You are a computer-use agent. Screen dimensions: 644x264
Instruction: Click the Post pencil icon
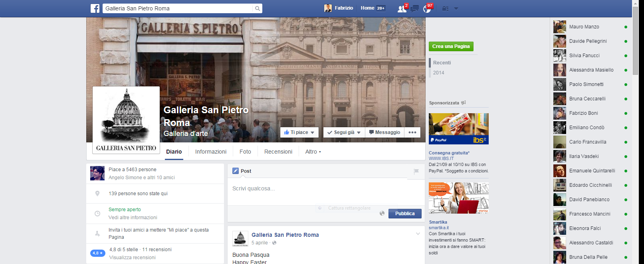[236, 171]
